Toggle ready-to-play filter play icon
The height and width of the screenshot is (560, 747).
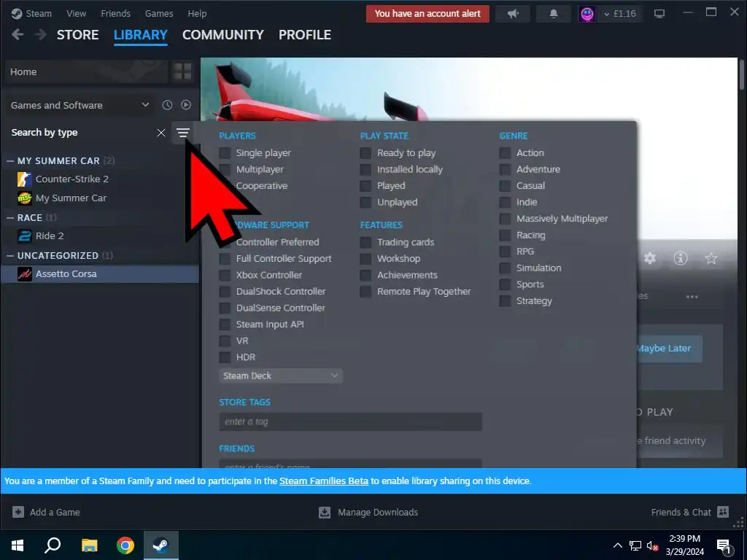186,105
